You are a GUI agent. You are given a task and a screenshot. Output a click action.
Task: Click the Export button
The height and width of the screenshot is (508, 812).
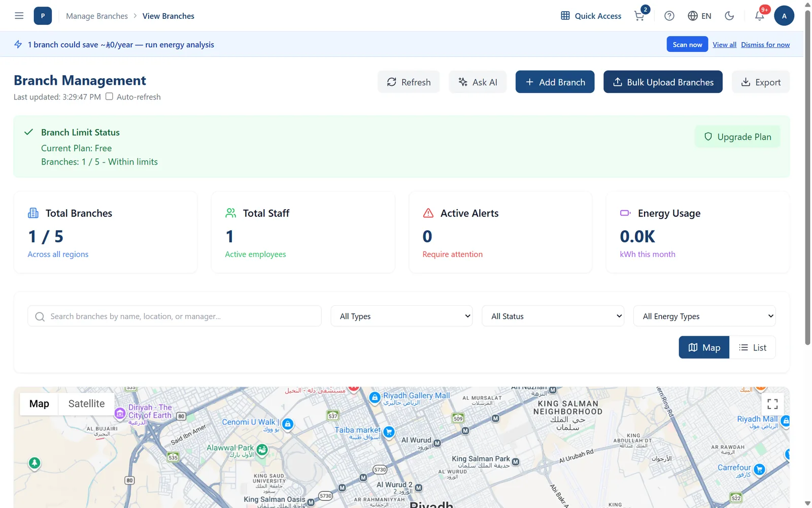(761, 82)
